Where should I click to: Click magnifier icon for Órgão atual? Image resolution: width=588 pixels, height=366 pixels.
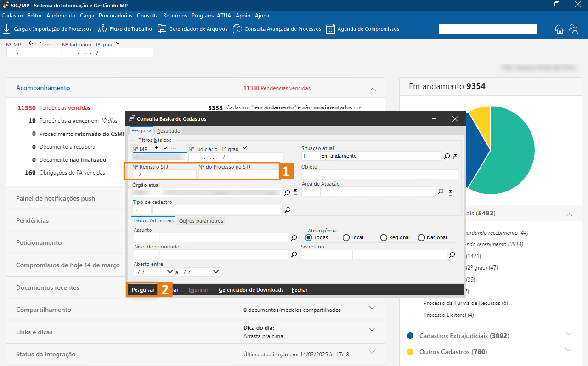tap(287, 193)
